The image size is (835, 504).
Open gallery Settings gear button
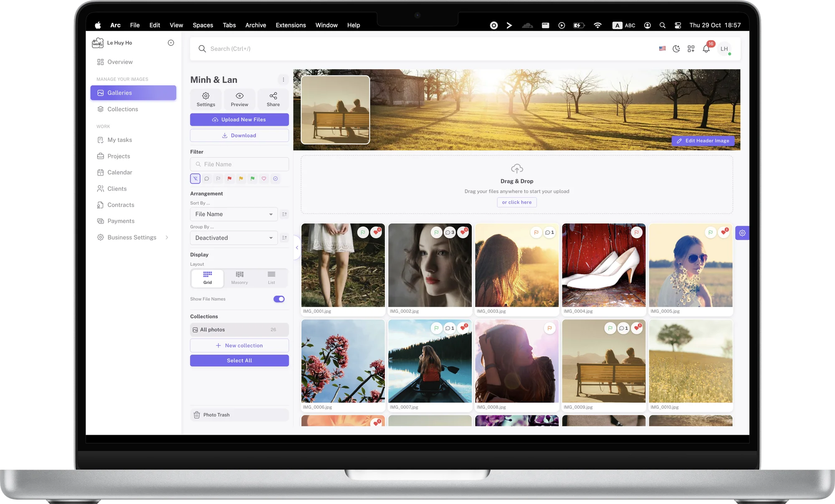[206, 99]
